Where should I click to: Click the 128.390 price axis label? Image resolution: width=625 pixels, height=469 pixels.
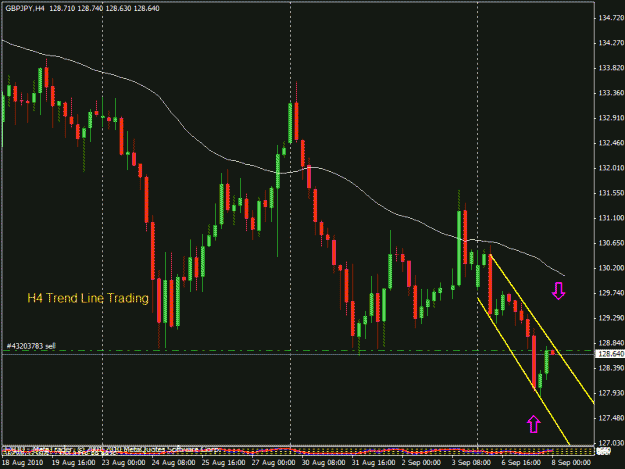(611, 368)
